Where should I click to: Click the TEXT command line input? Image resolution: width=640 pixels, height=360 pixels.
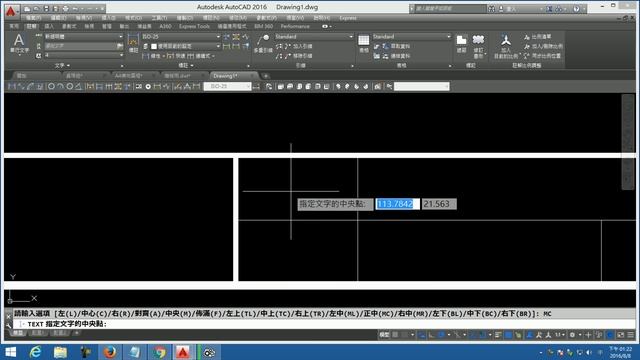[324, 324]
